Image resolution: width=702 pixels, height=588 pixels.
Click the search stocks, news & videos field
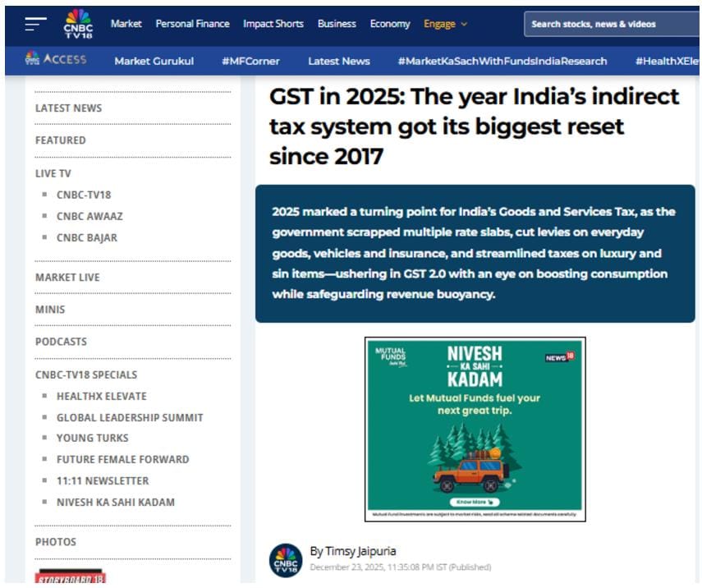click(x=611, y=24)
